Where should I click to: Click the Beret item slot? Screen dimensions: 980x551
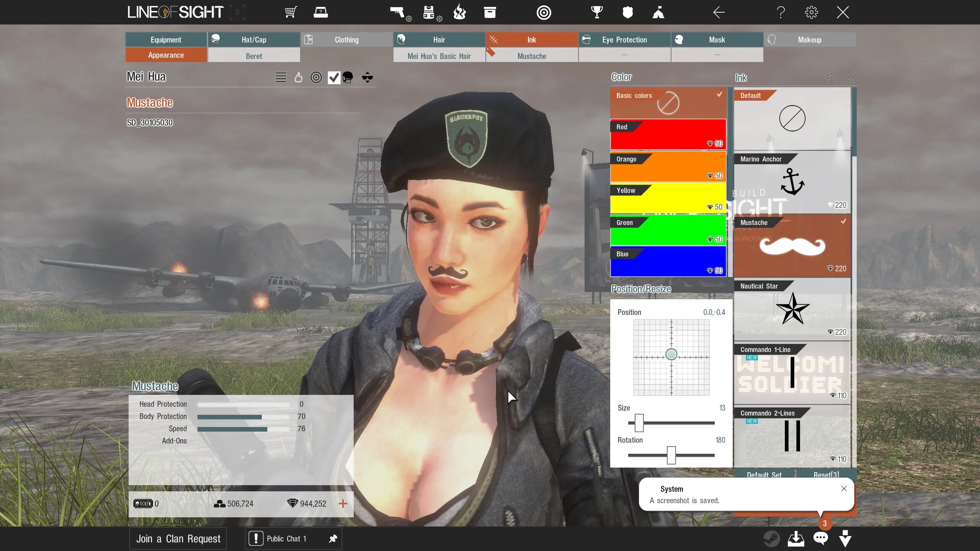pos(254,56)
